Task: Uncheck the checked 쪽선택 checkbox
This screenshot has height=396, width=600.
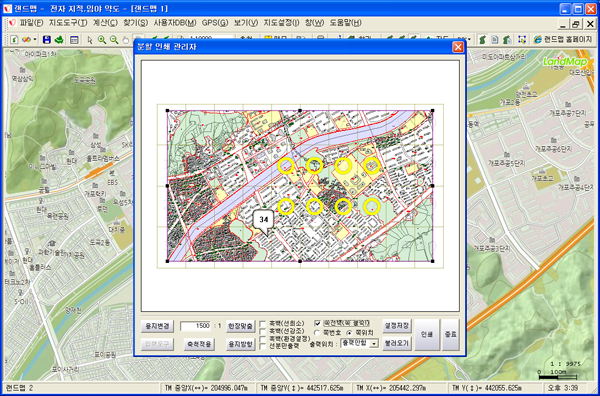Action: [x=317, y=324]
